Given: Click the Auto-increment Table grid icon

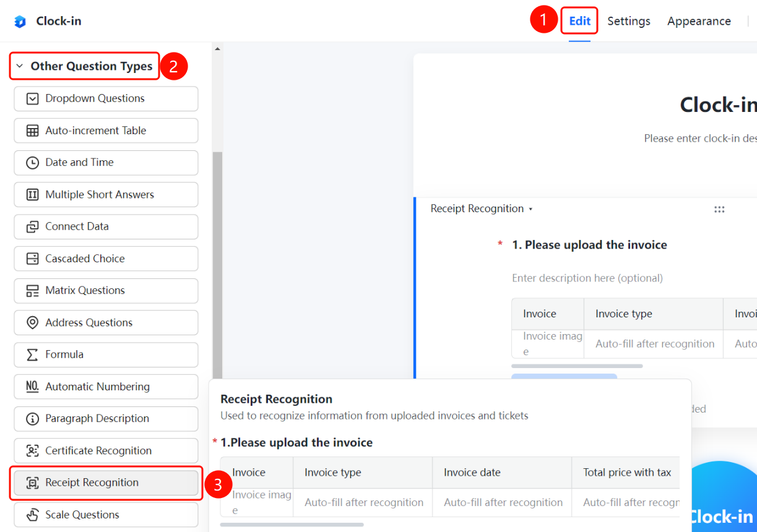Looking at the screenshot, I should (32, 131).
